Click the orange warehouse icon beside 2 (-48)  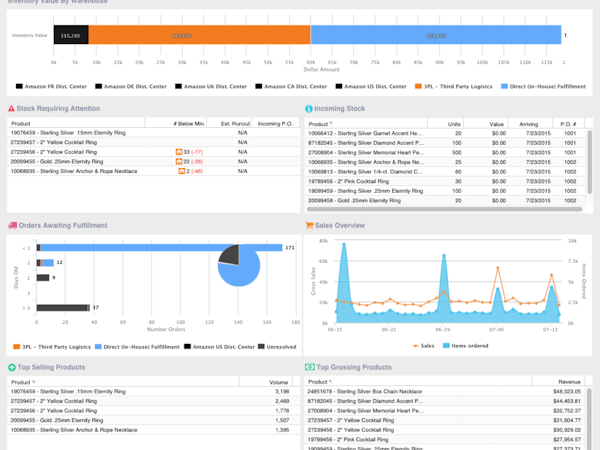(182, 171)
